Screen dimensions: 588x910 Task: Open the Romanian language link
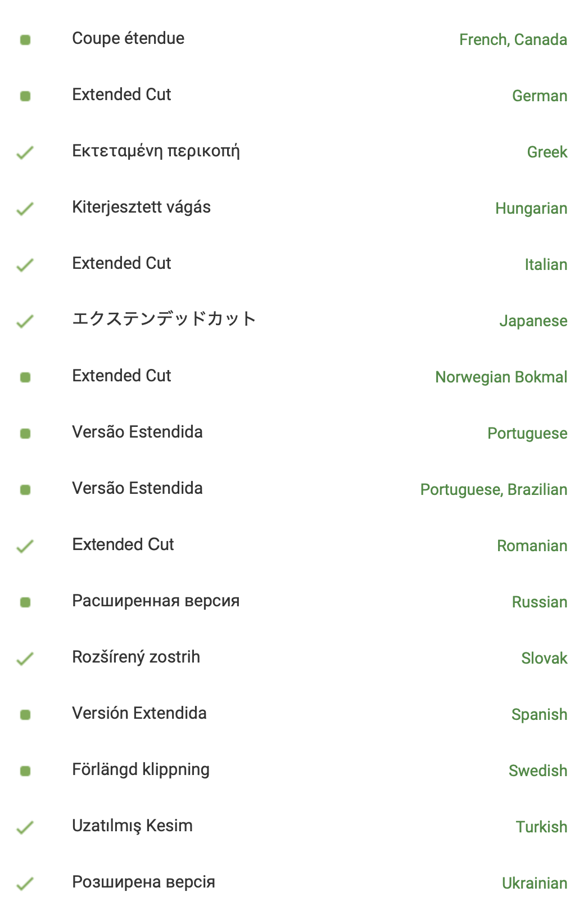532,546
